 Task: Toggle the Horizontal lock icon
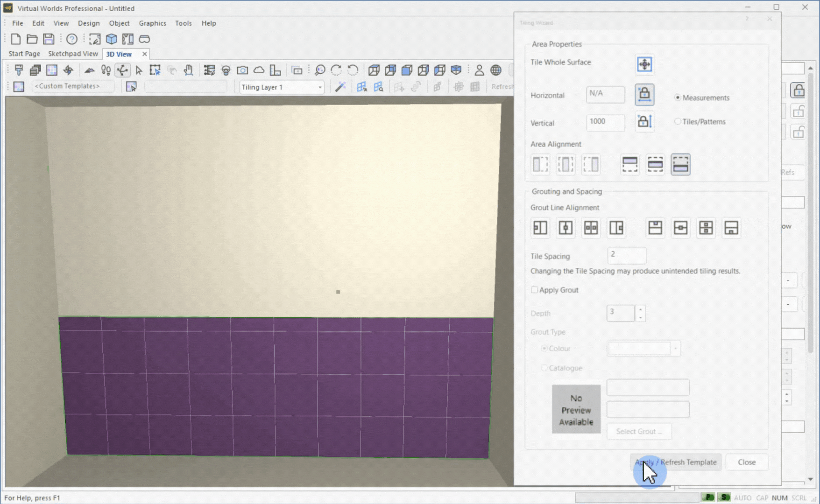[x=644, y=94]
